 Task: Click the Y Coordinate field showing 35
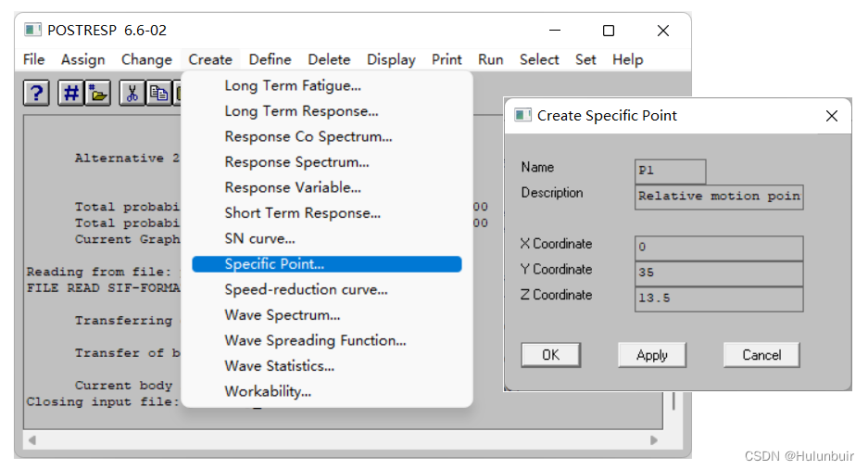click(719, 273)
